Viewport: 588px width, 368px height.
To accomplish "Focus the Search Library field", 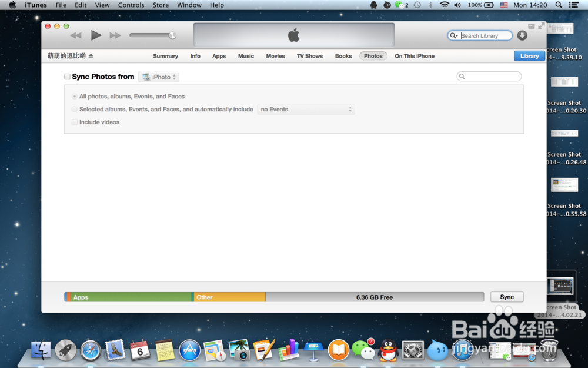I will pyautogui.click(x=480, y=35).
